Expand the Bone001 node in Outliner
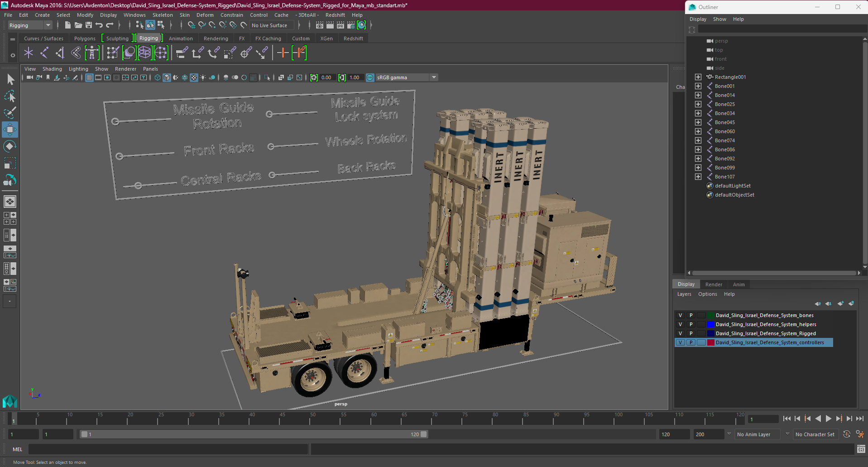The width and height of the screenshot is (868, 467). coord(698,86)
